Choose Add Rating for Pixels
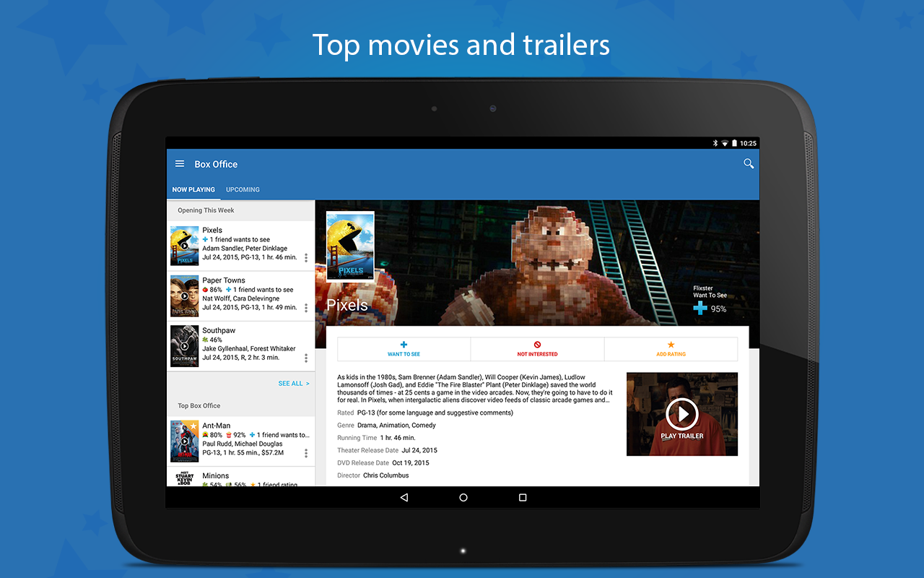The width and height of the screenshot is (924, 578). (x=671, y=349)
